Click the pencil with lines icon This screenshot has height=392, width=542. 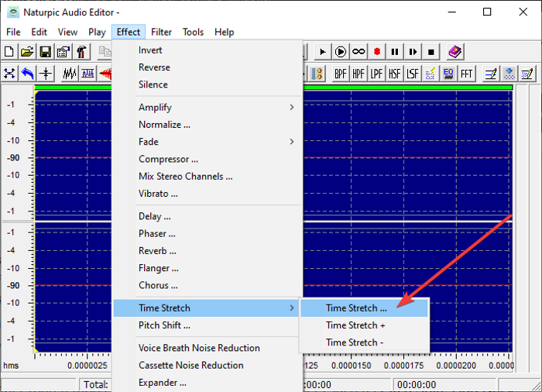pos(491,74)
